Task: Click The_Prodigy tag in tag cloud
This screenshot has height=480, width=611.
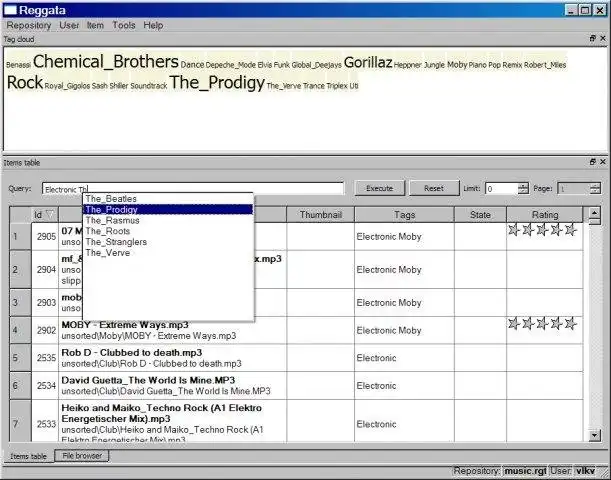Action: pyautogui.click(x=217, y=83)
